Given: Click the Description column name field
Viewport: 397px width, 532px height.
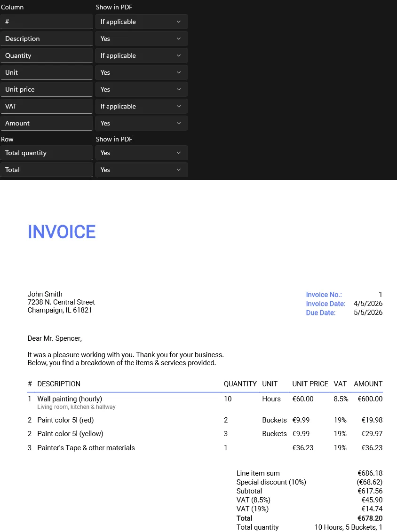Looking at the screenshot, I should point(47,39).
